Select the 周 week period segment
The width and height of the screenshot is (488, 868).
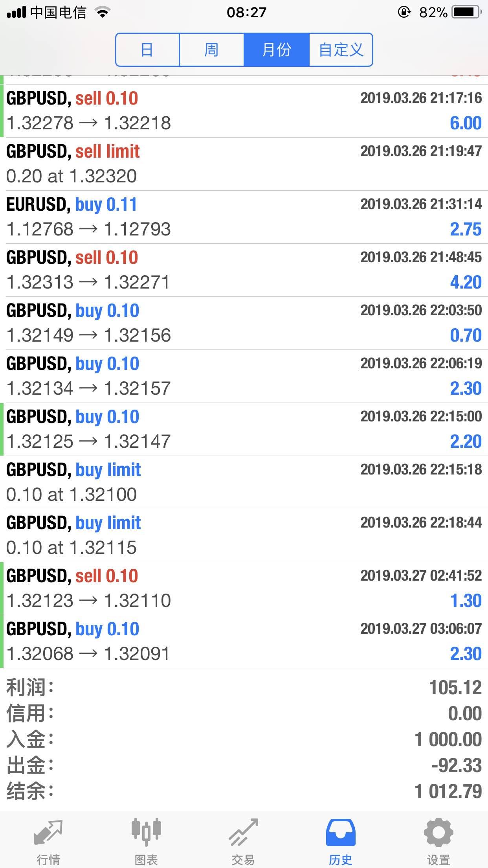pos(211,50)
